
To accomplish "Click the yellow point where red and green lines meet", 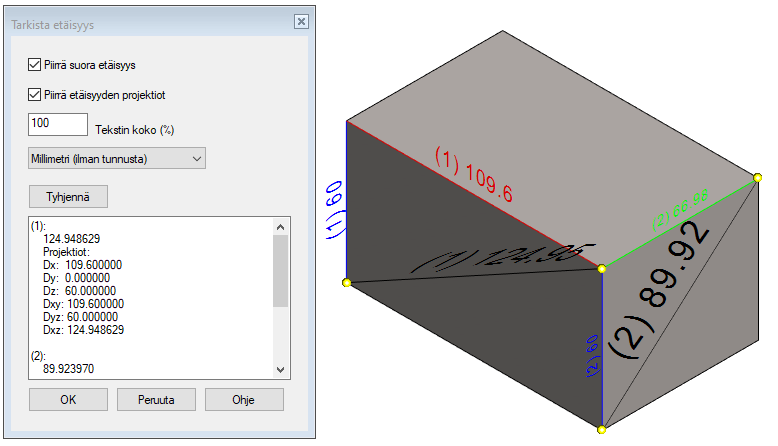I will click(602, 268).
